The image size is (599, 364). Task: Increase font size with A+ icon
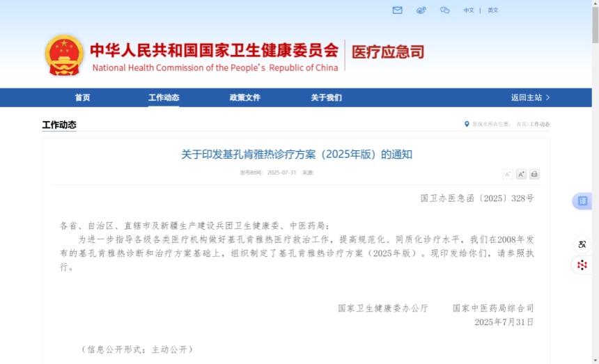[521, 174]
